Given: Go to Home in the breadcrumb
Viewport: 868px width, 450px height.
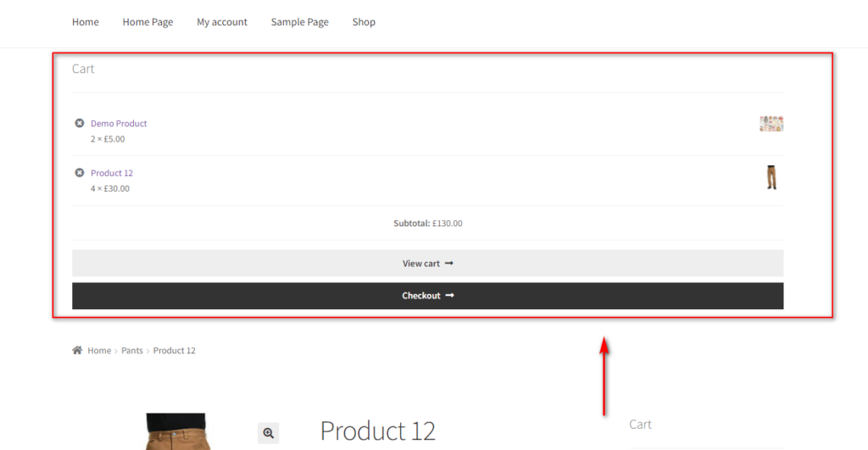Looking at the screenshot, I should [99, 350].
